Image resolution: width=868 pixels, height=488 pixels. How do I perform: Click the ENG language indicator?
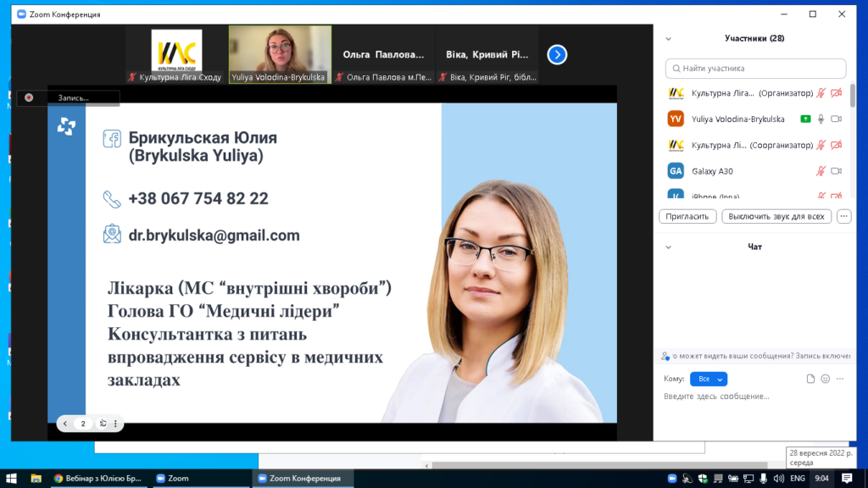coord(798,479)
